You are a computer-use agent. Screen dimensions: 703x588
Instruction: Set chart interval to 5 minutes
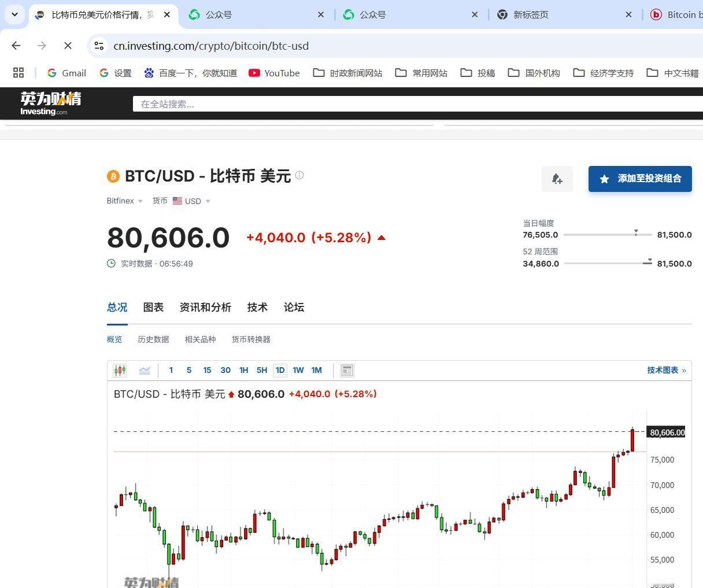coord(189,371)
